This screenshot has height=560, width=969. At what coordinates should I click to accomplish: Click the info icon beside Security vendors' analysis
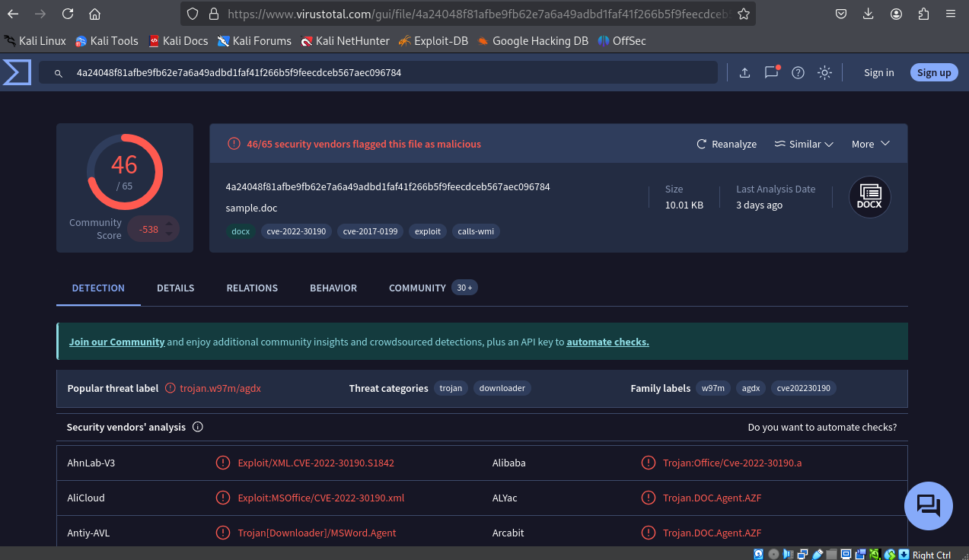pos(198,427)
